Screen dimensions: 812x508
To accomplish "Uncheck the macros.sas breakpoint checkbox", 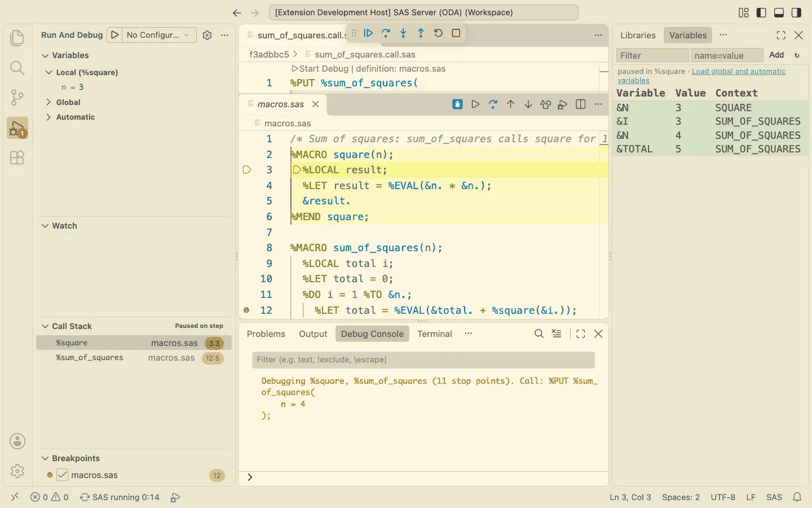I will pyautogui.click(x=62, y=475).
